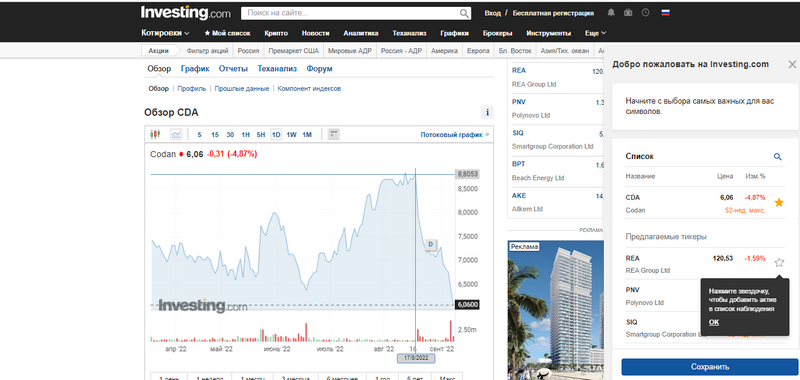Switch the chart interval to 1W
The image size is (800, 380).
[x=291, y=135]
